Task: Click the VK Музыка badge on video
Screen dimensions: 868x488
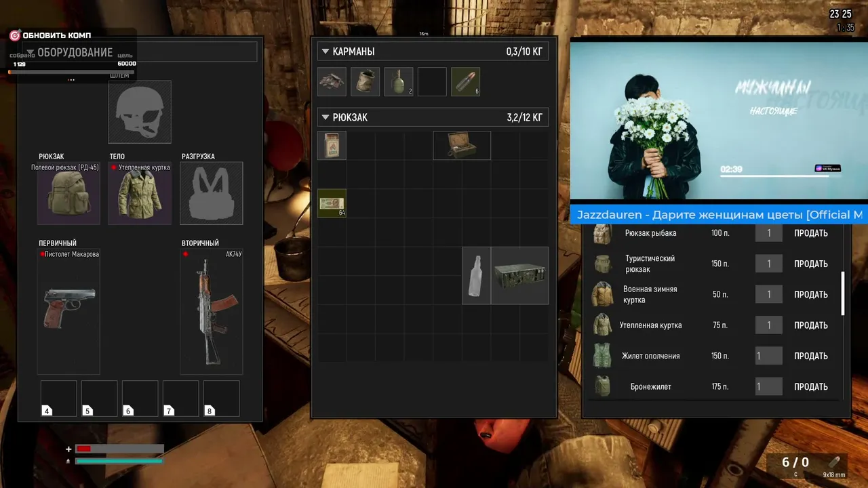Action: tap(828, 168)
